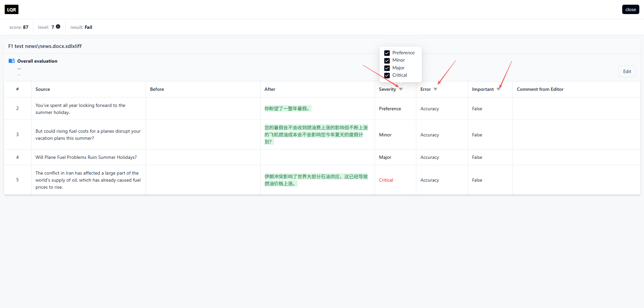Click the LQR logo icon

click(12, 9)
